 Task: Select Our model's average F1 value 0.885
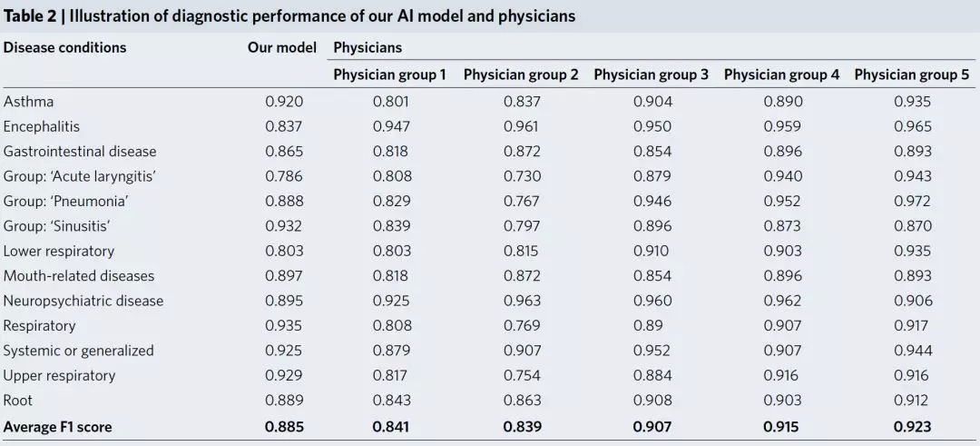[284, 427]
